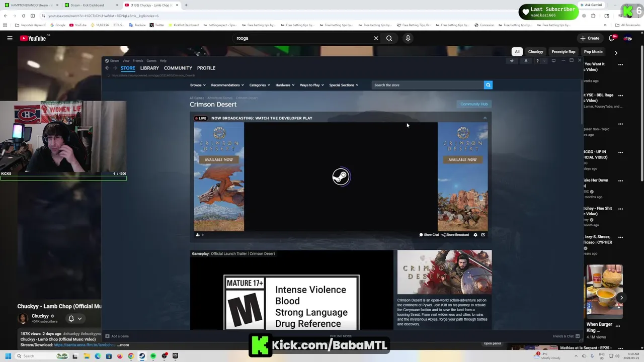The width and height of the screenshot is (644, 362).
Task: Open the Burger King Shorts thumbnail
Action: (604, 292)
